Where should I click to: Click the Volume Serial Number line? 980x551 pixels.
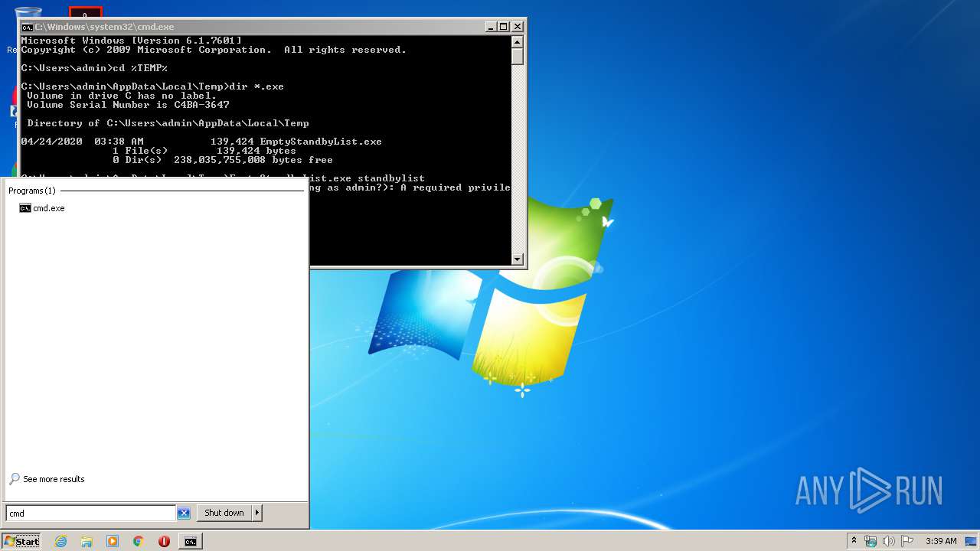coord(128,105)
